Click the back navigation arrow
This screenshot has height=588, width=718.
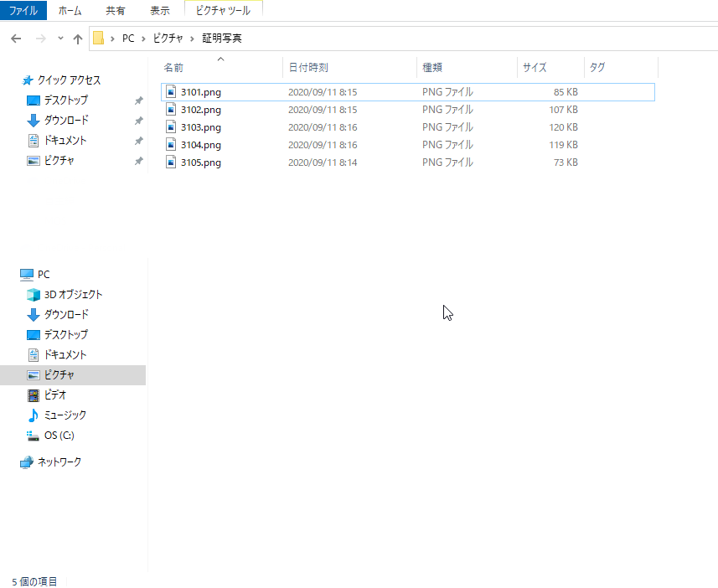click(x=15, y=38)
